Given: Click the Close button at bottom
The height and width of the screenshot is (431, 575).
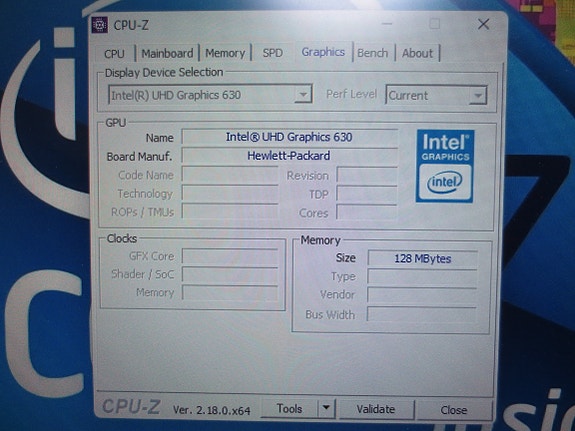Looking at the screenshot, I should 454,410.
